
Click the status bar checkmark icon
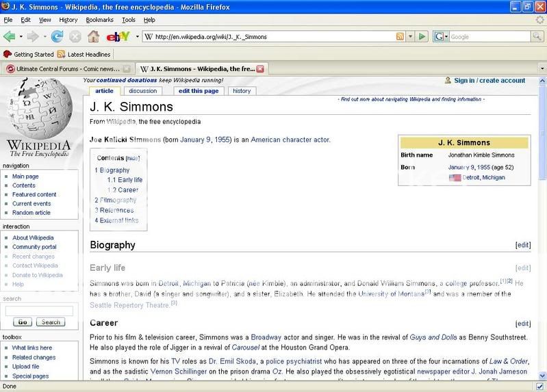[539, 386]
